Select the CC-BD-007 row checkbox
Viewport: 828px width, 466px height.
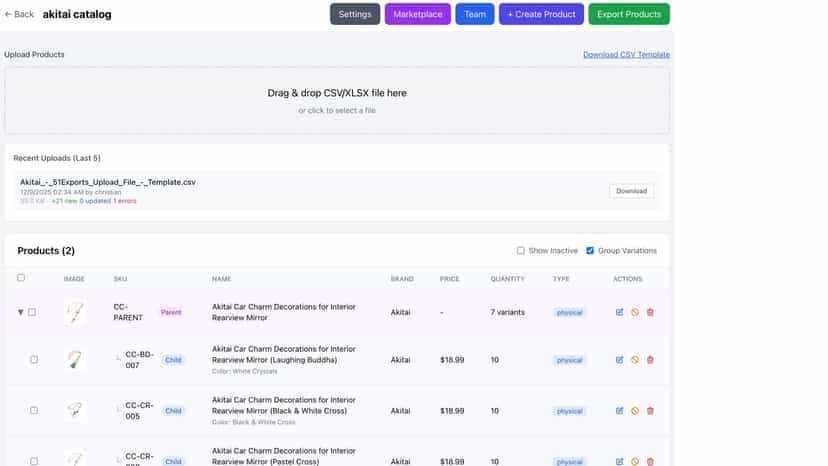[x=34, y=360]
